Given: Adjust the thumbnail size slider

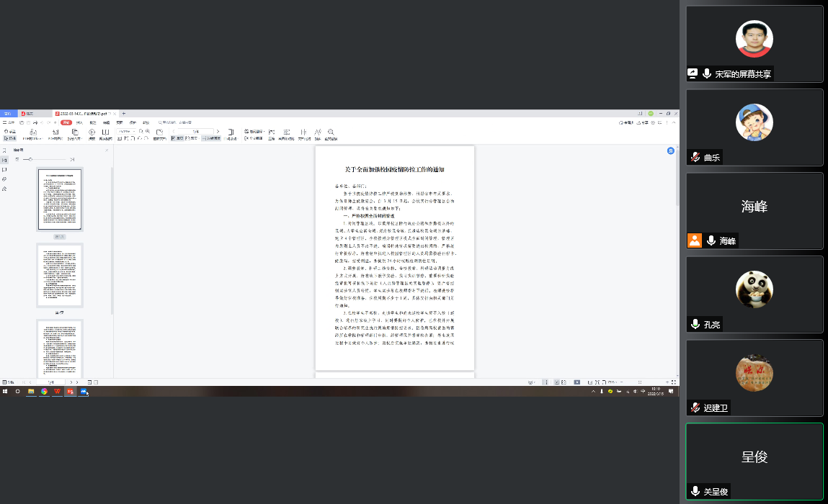Looking at the screenshot, I should (x=30, y=159).
